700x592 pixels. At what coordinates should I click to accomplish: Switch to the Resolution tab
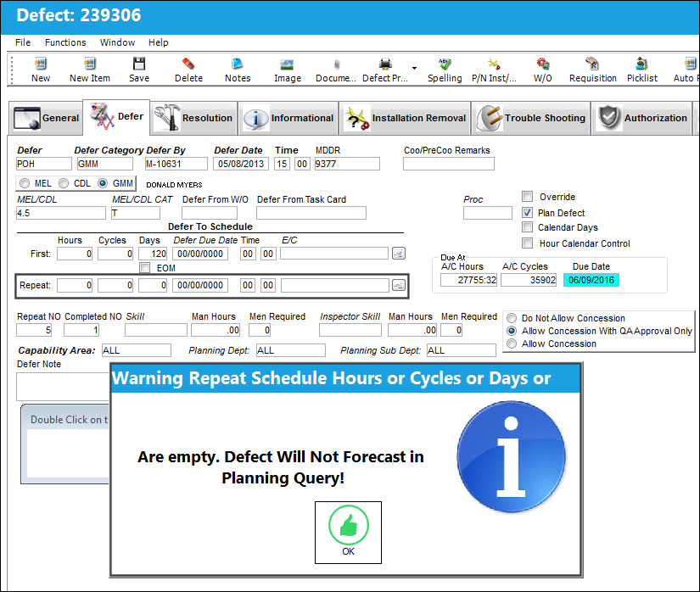point(193,118)
